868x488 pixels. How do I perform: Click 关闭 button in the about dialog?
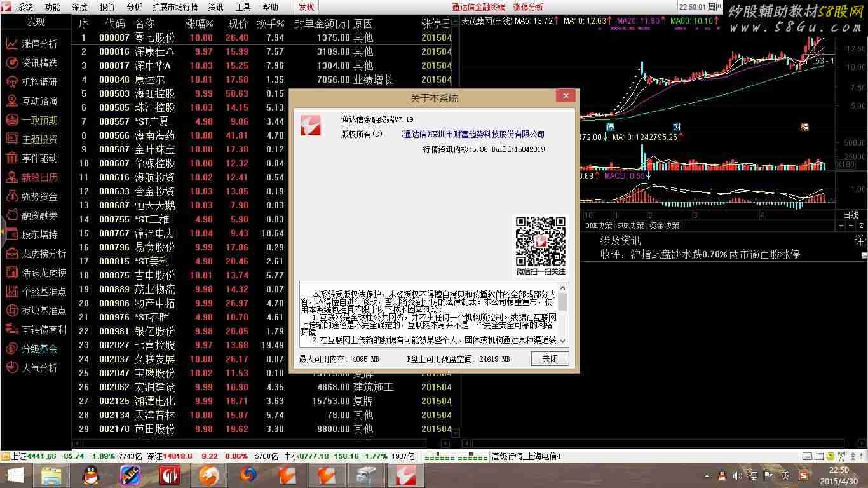coord(550,358)
